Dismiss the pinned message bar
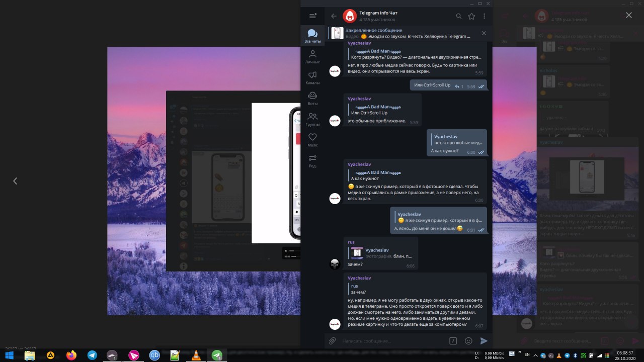Screen dimensions: 644x362 (x=484, y=33)
